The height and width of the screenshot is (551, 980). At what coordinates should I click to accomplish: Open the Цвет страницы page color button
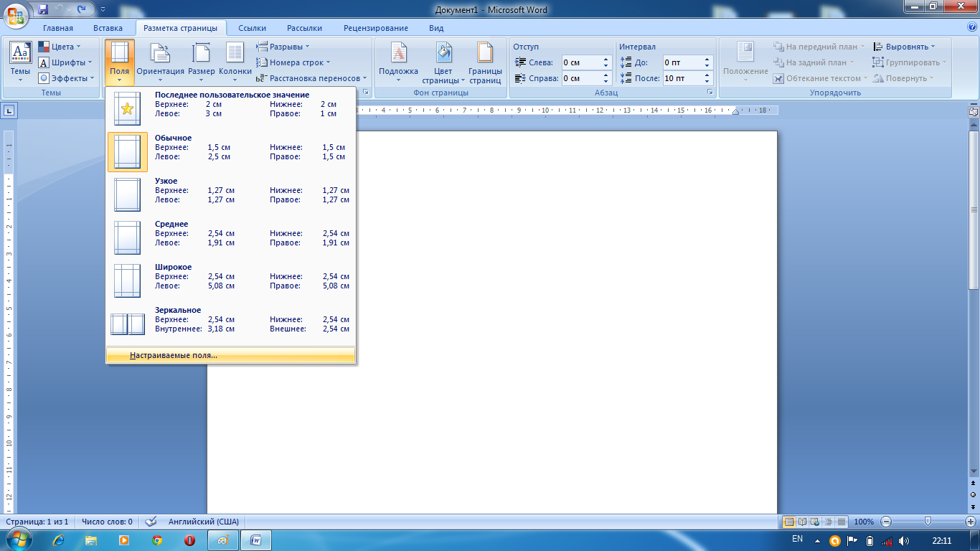click(443, 62)
